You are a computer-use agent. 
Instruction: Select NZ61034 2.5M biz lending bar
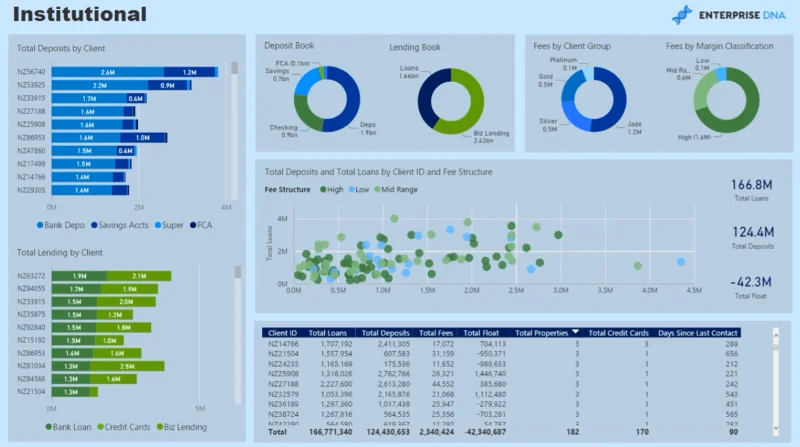(127, 366)
